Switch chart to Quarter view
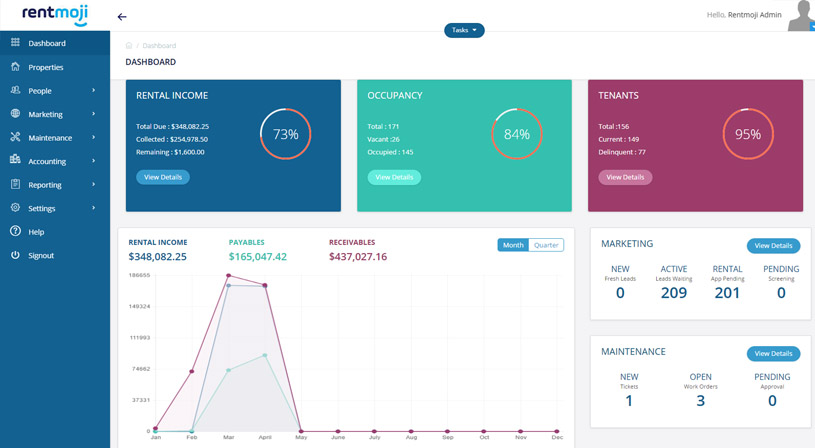 pyautogui.click(x=546, y=245)
